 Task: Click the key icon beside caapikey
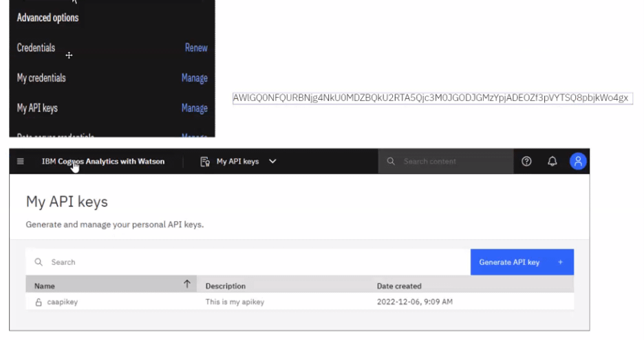(39, 302)
